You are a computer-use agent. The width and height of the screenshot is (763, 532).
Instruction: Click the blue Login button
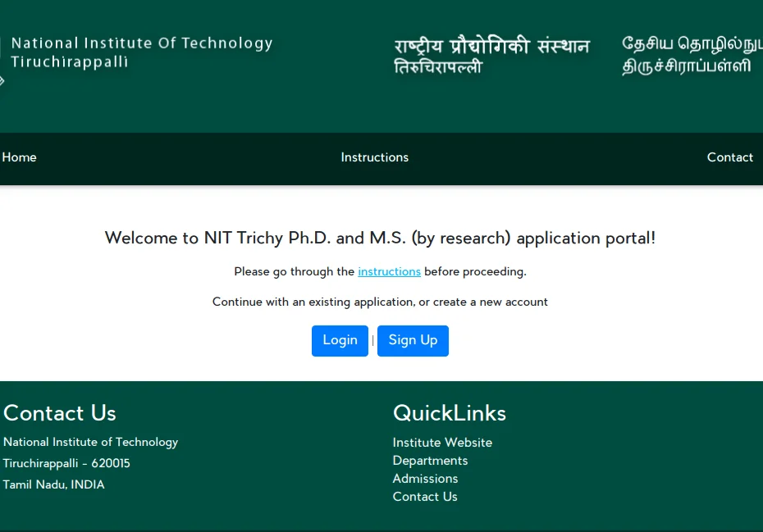pos(340,340)
